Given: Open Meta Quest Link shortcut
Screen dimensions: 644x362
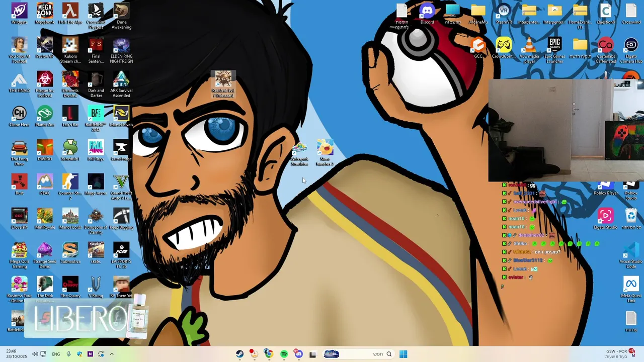Looking at the screenshot, I should coord(631,289).
